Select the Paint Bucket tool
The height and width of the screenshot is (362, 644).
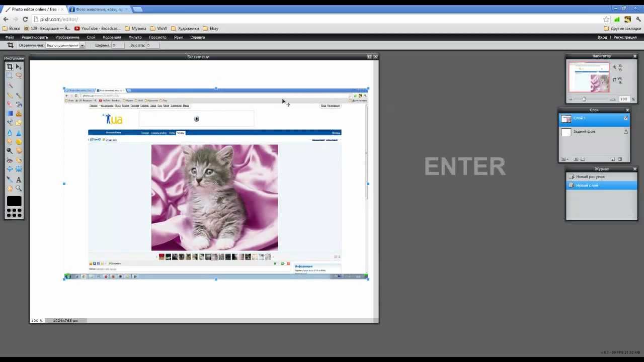click(19, 104)
